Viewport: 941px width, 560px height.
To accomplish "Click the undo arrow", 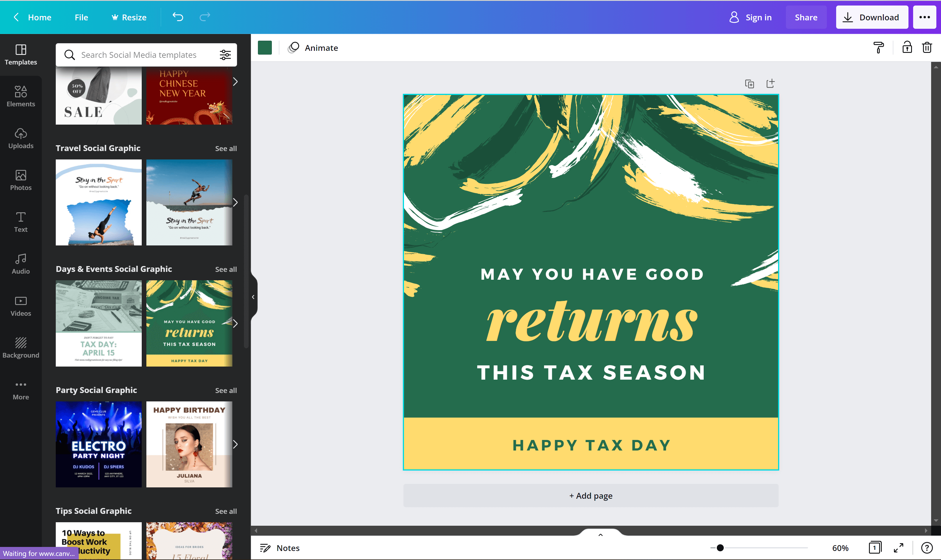I will click(x=178, y=17).
